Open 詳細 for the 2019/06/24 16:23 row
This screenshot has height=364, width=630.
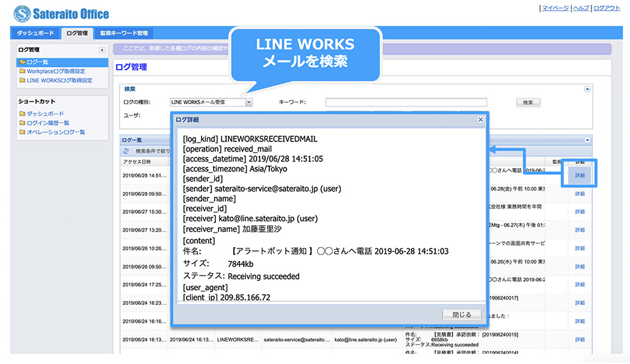[x=579, y=303]
